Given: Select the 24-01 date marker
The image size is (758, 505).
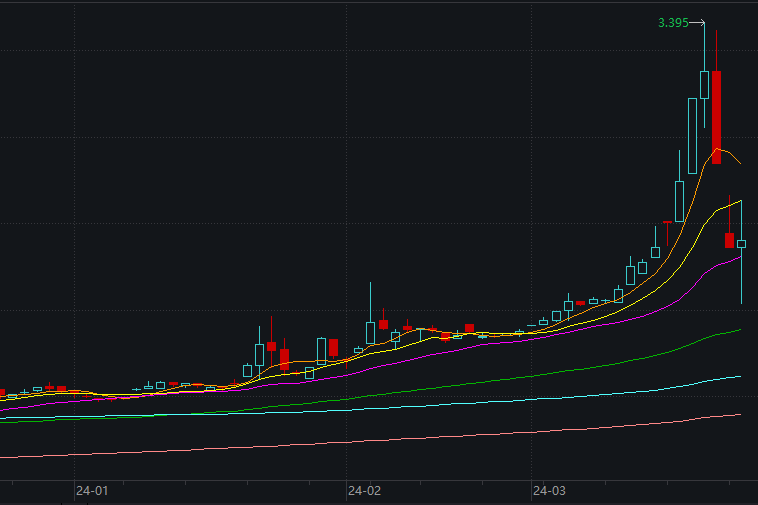Looking at the screenshot, I should click(x=92, y=491).
